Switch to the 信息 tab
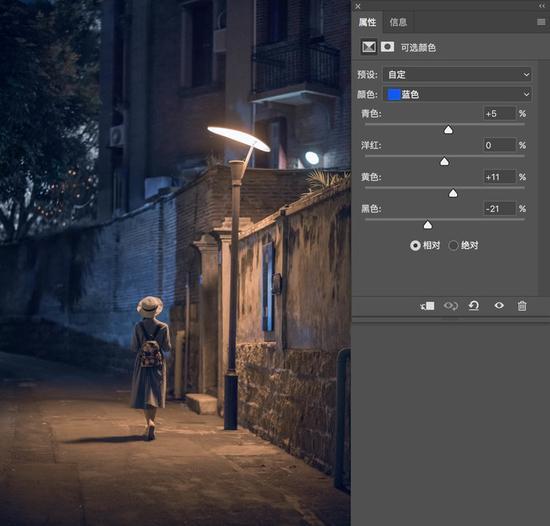 tap(398, 22)
